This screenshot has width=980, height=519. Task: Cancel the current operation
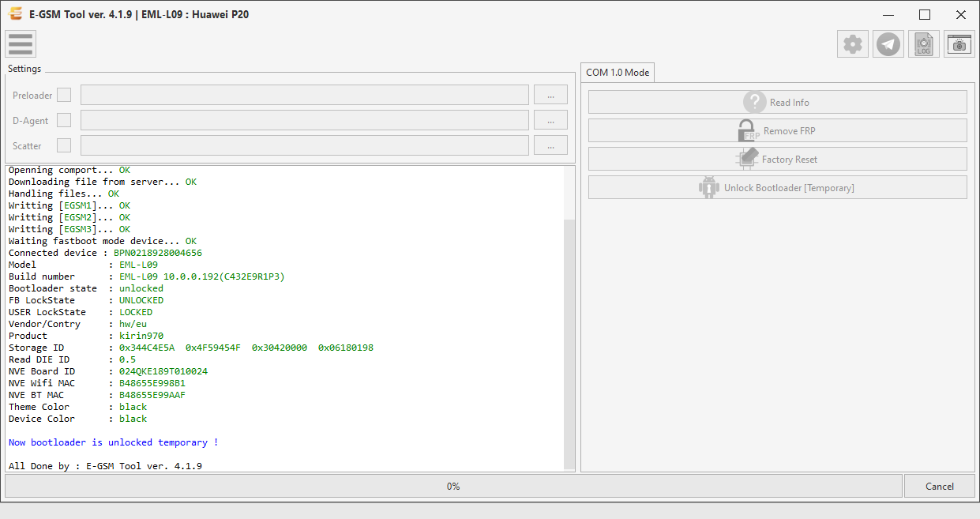pyautogui.click(x=940, y=486)
